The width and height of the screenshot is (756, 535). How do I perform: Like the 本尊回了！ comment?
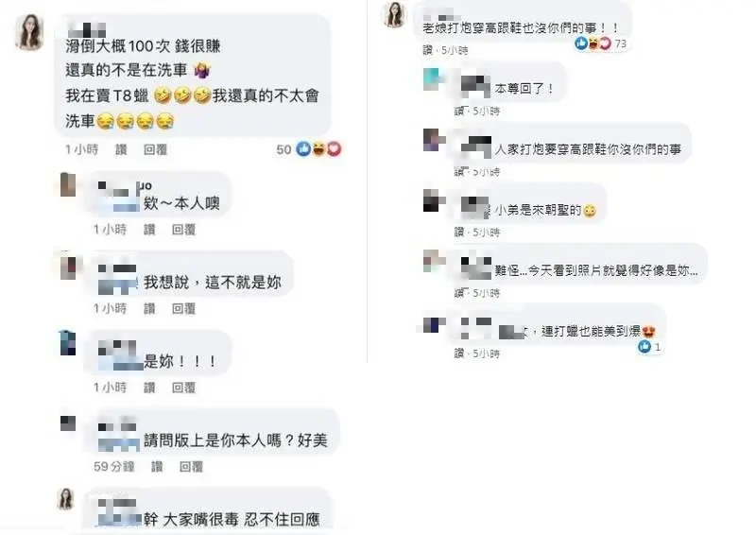tap(458, 111)
